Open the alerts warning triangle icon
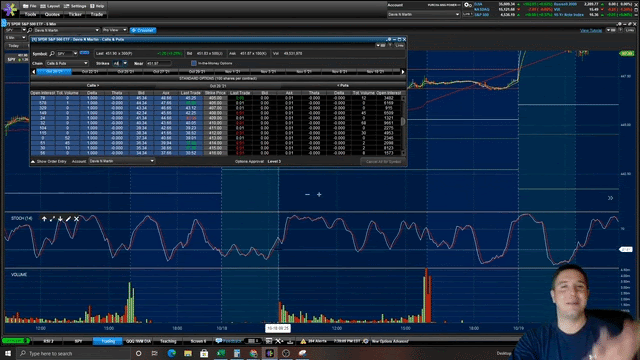The image size is (640, 360). (x=303, y=341)
